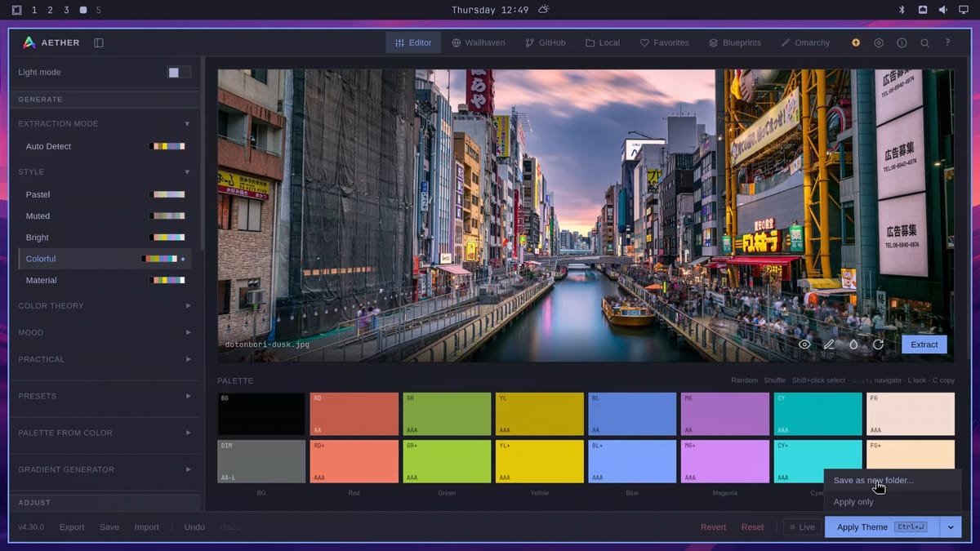This screenshot has height=551, width=980.
Task: Click the water droplet icon on wallpaper
Action: pos(853,344)
